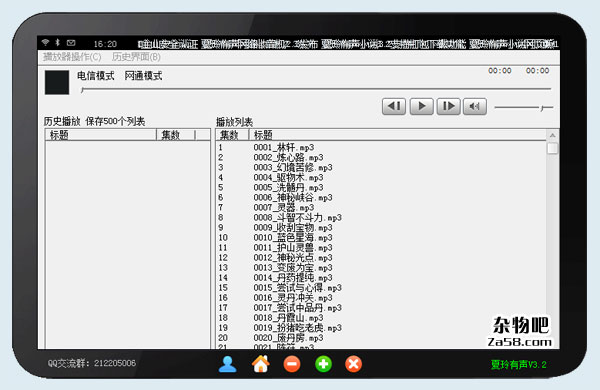Screen dimensions: 600x390
Task: Click the playback progress slider
Action: 316,89
